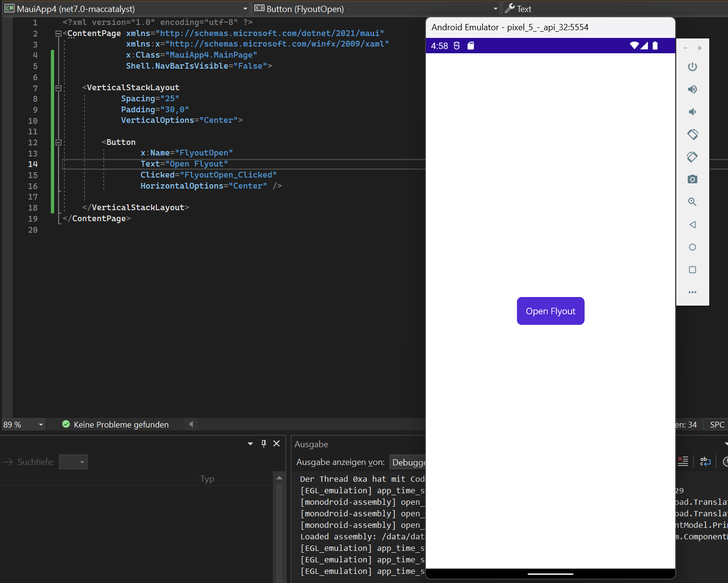Click the volume up icon on emulator toolbar
728x583 pixels.
(693, 89)
